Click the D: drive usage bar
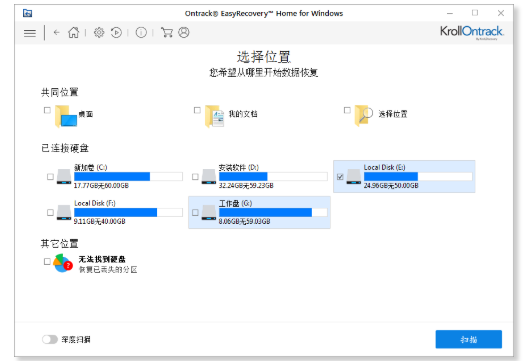 (273, 176)
